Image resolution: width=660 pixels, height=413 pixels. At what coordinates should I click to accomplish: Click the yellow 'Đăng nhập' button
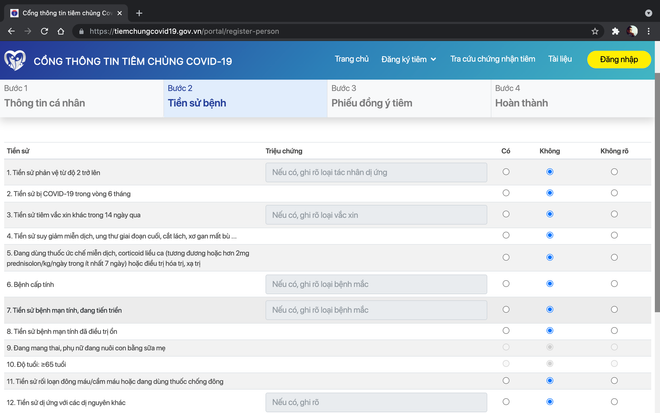[618, 60]
